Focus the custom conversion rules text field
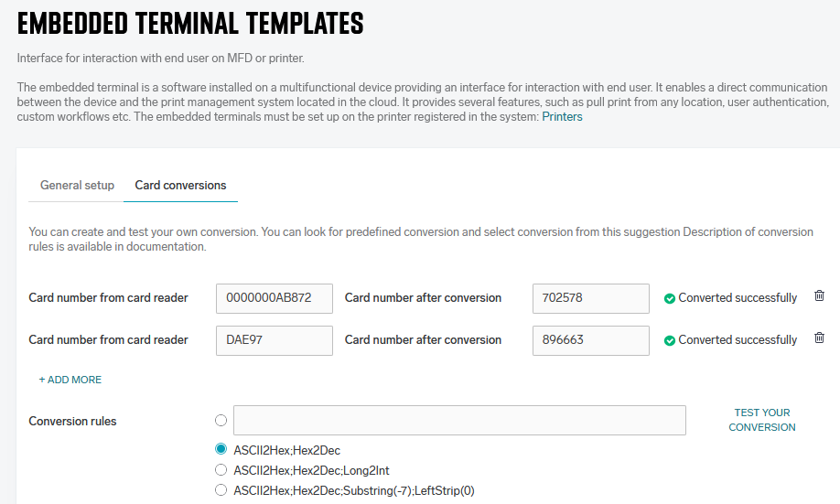The height and width of the screenshot is (504, 840). [x=459, y=421]
